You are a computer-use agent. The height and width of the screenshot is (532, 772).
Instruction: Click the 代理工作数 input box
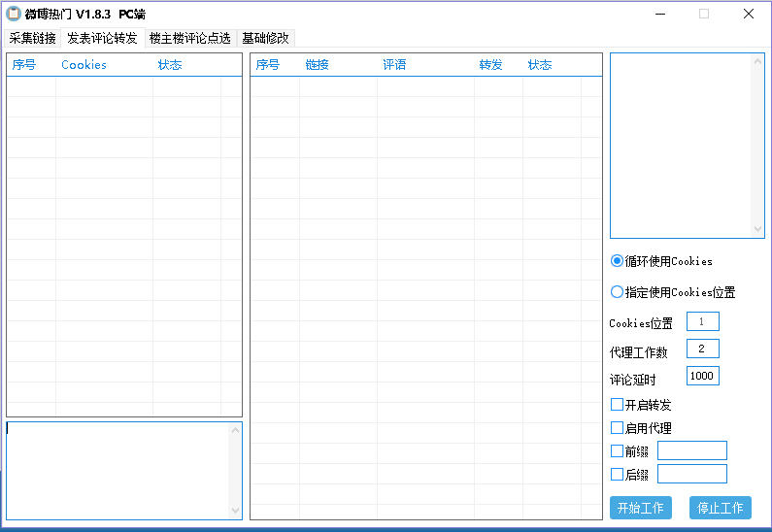(x=702, y=349)
